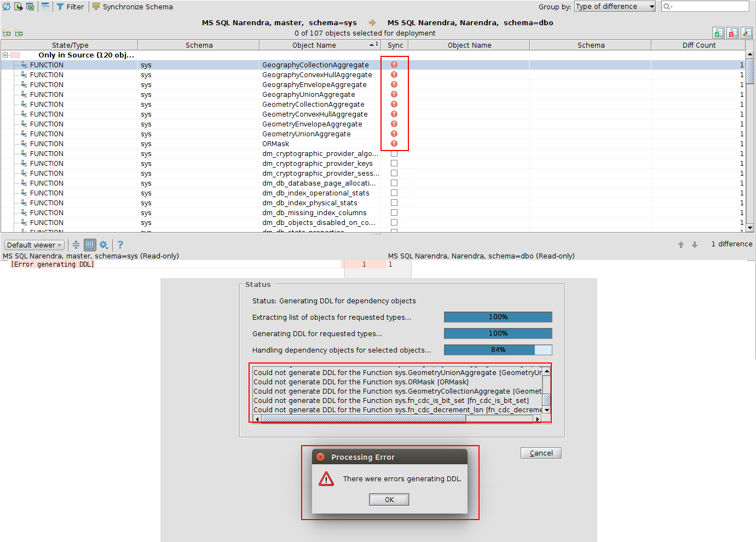Go to next difference arrow
The height and width of the screenshot is (542, 756).
[695, 245]
